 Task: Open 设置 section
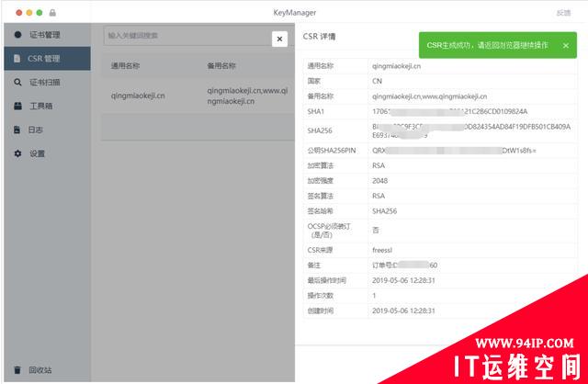47,153
